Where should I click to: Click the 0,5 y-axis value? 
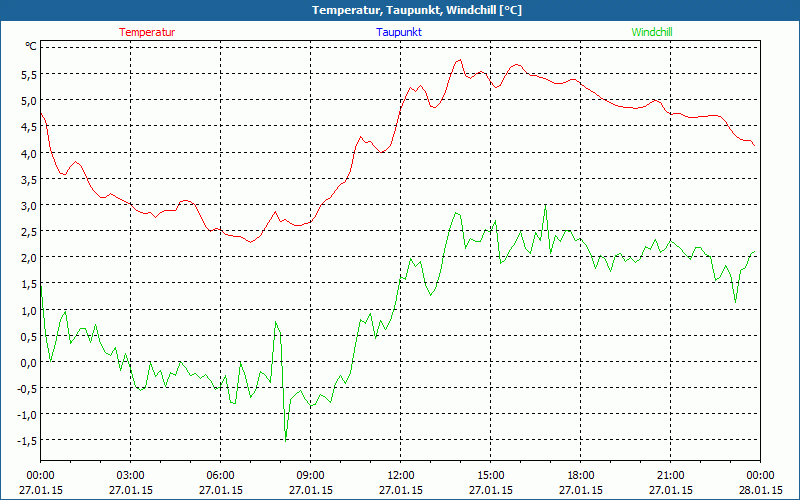(x=29, y=337)
